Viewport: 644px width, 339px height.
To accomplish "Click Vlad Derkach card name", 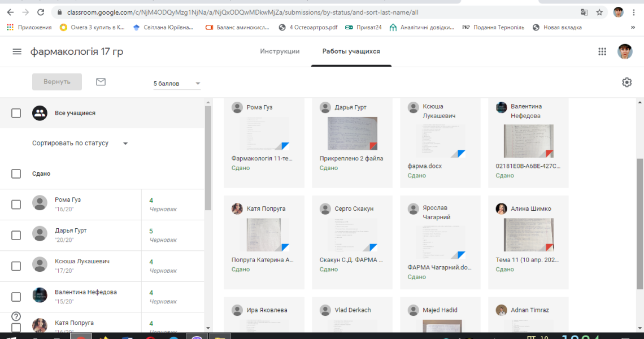I will (353, 310).
